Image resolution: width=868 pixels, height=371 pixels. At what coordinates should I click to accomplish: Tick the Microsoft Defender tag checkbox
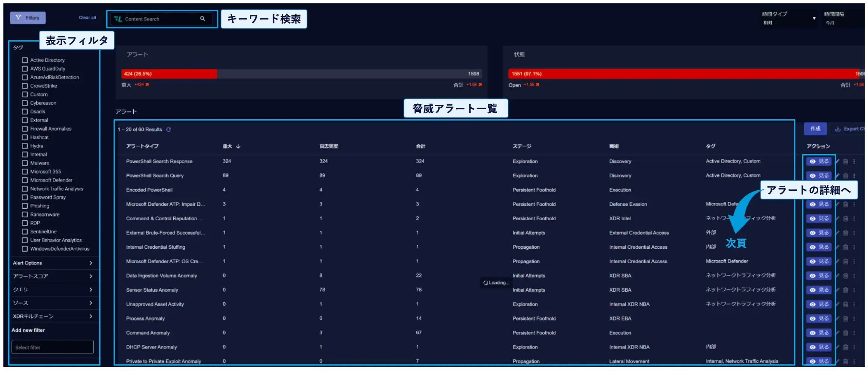tap(25, 180)
